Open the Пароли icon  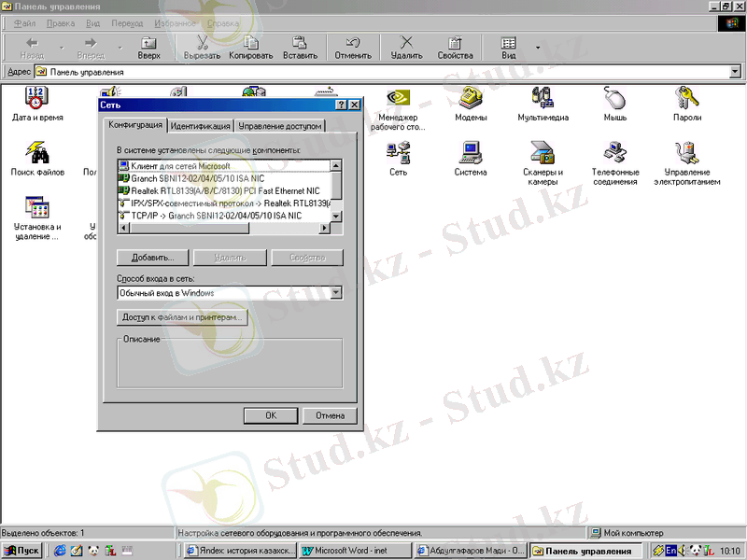coord(687,99)
